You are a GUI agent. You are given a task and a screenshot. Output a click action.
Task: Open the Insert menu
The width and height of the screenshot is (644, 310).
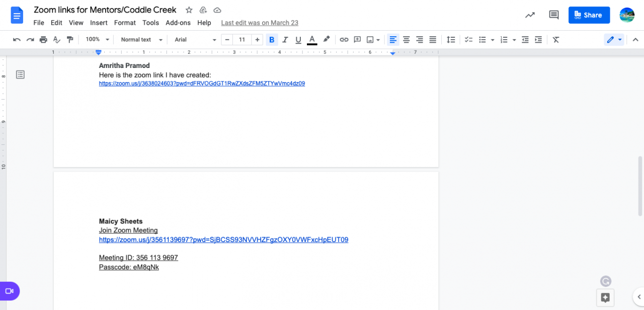coord(99,23)
